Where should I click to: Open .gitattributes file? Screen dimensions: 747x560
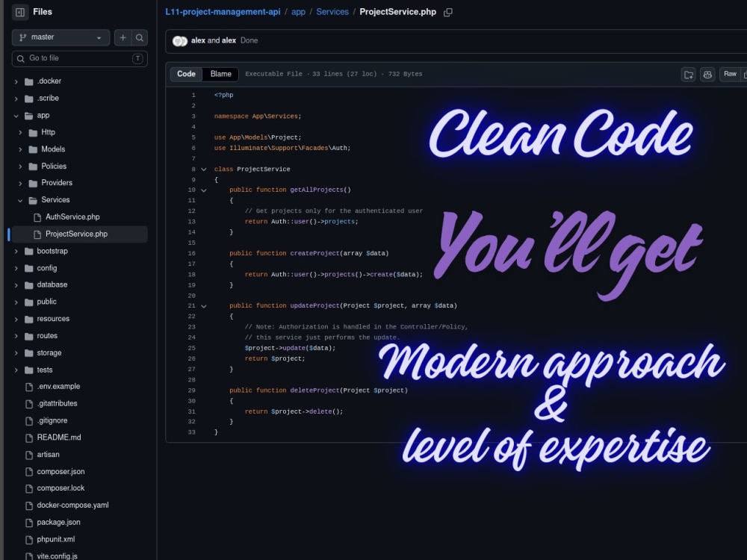(58, 403)
